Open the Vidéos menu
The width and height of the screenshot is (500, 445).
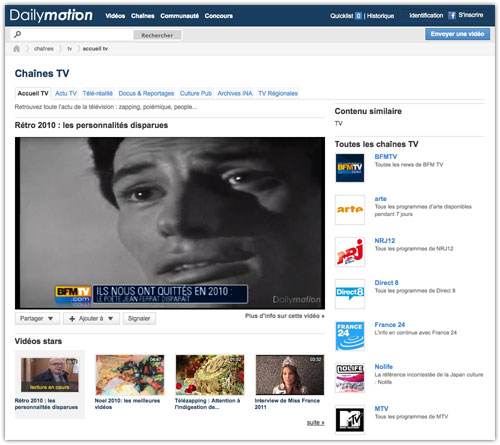click(115, 16)
